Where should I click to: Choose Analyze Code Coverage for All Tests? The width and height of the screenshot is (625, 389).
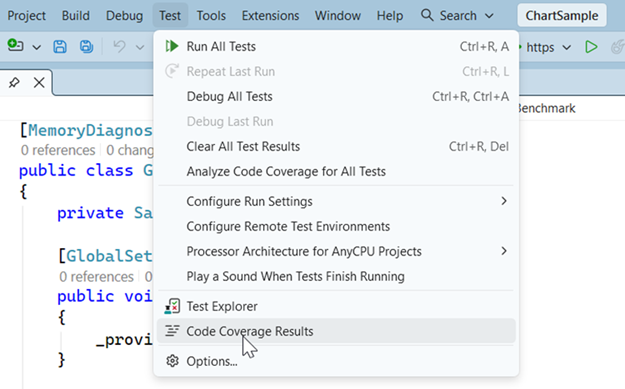click(336, 171)
